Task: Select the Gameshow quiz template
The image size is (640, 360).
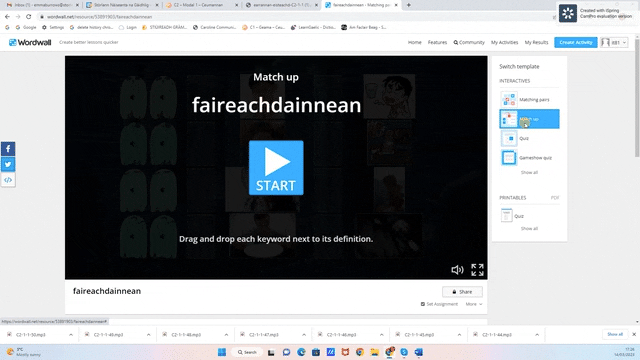Action: (529, 158)
